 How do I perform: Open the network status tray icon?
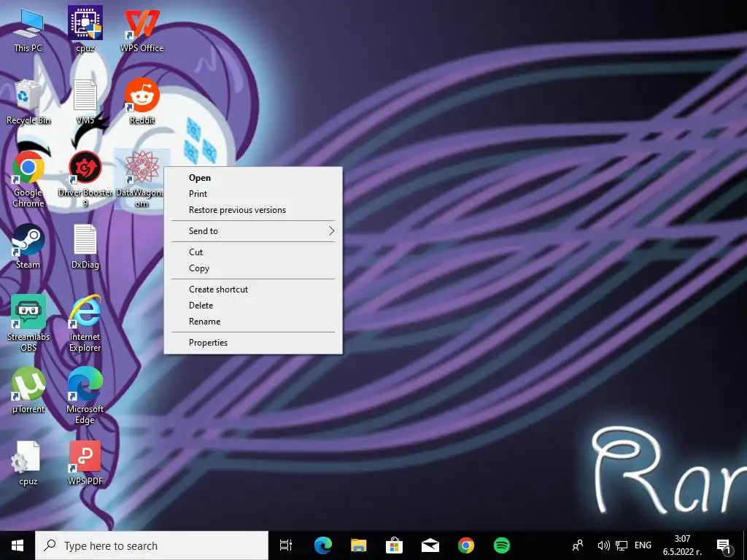[622, 545]
